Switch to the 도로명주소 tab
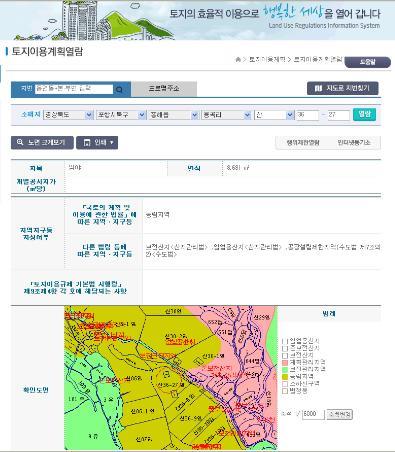This screenshot has width=395, height=452. pos(164,89)
